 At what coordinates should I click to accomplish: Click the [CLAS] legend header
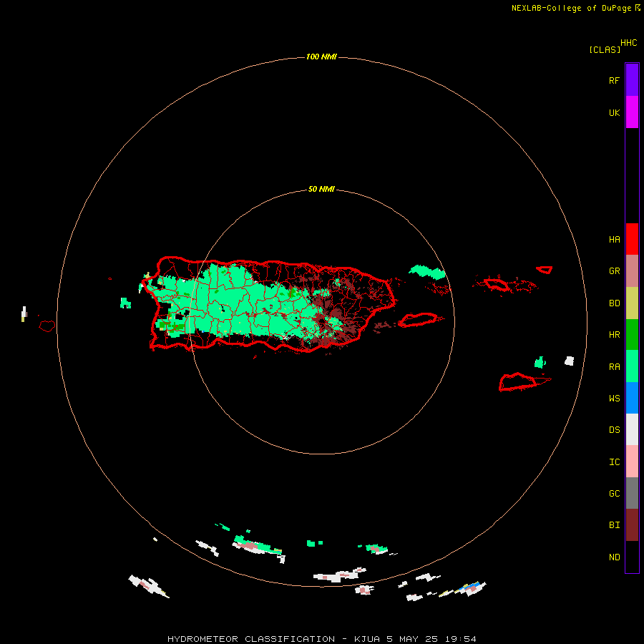(605, 49)
